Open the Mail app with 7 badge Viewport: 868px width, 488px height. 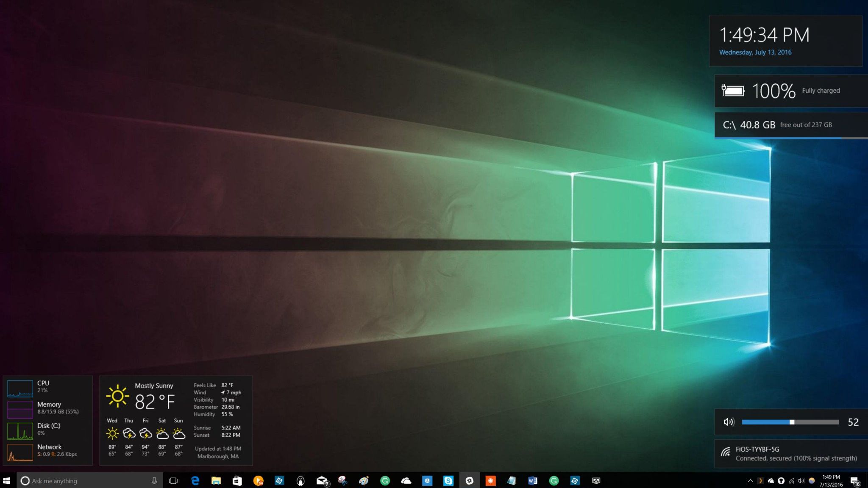pos(322,480)
